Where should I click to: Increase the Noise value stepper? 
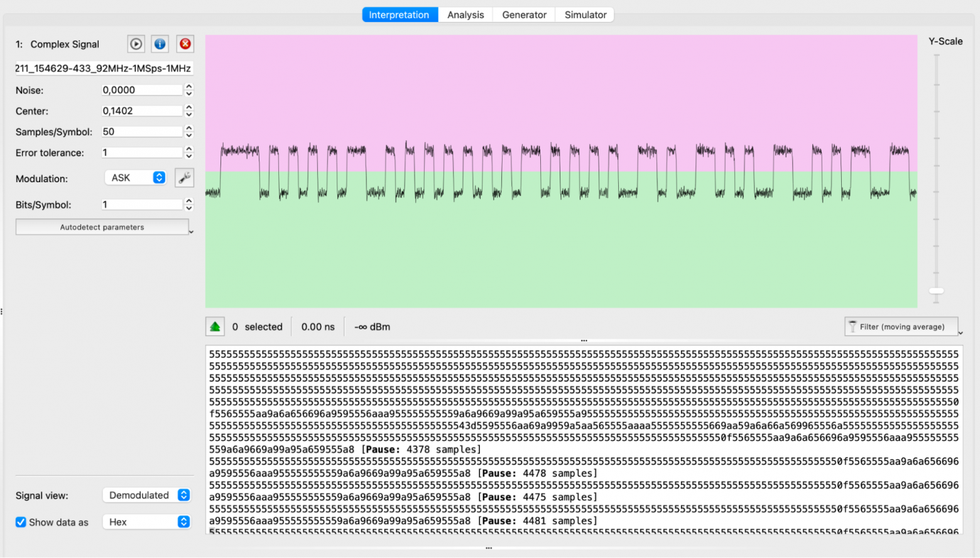188,87
